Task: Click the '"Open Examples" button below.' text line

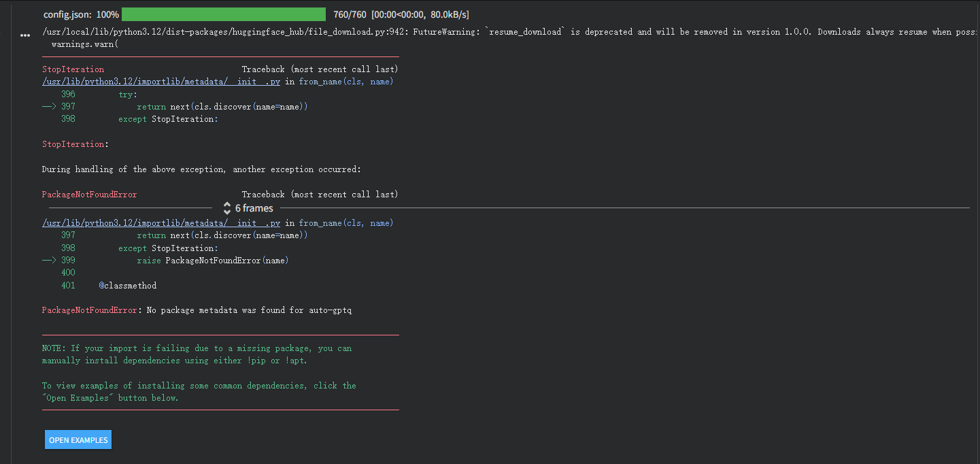Action: click(x=110, y=398)
